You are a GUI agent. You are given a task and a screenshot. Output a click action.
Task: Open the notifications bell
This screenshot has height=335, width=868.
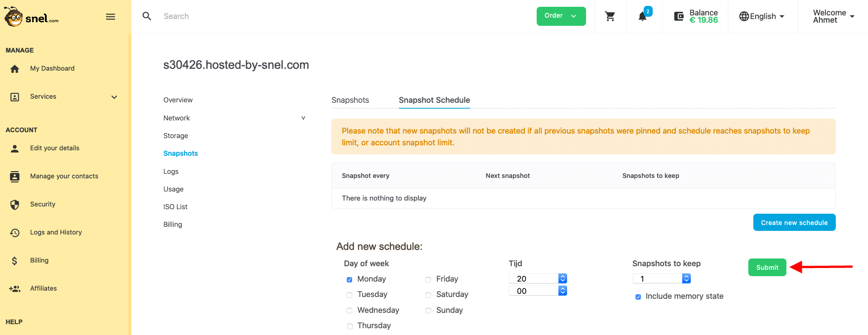click(642, 16)
